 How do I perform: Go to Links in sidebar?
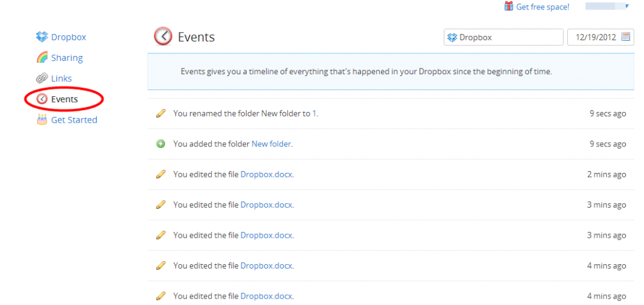coord(61,79)
